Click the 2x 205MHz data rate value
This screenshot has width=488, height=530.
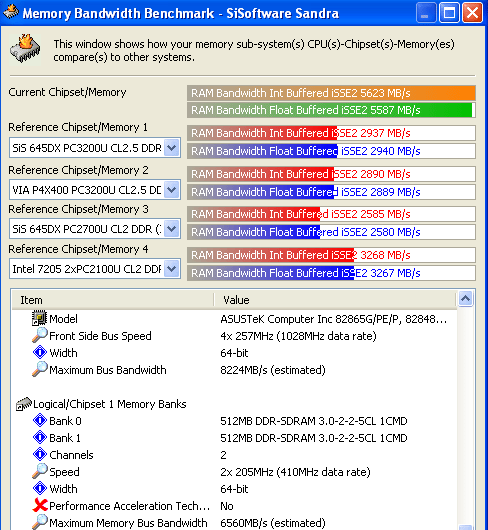pyautogui.click(x=295, y=472)
